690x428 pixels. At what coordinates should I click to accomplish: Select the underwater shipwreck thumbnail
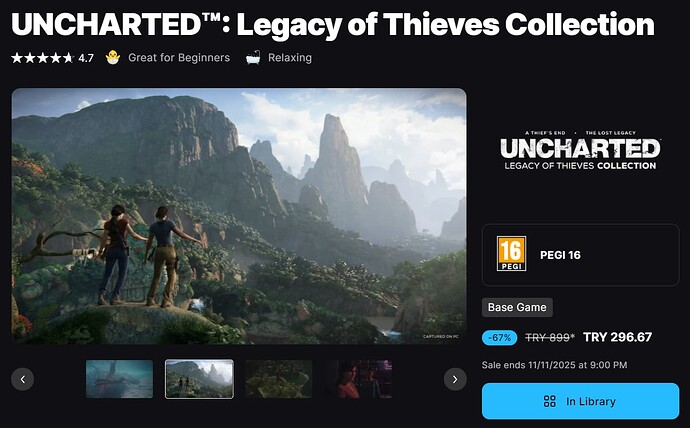(x=119, y=379)
